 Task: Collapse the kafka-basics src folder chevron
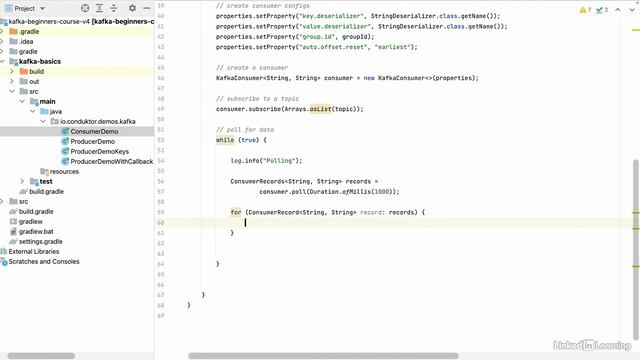(12, 91)
